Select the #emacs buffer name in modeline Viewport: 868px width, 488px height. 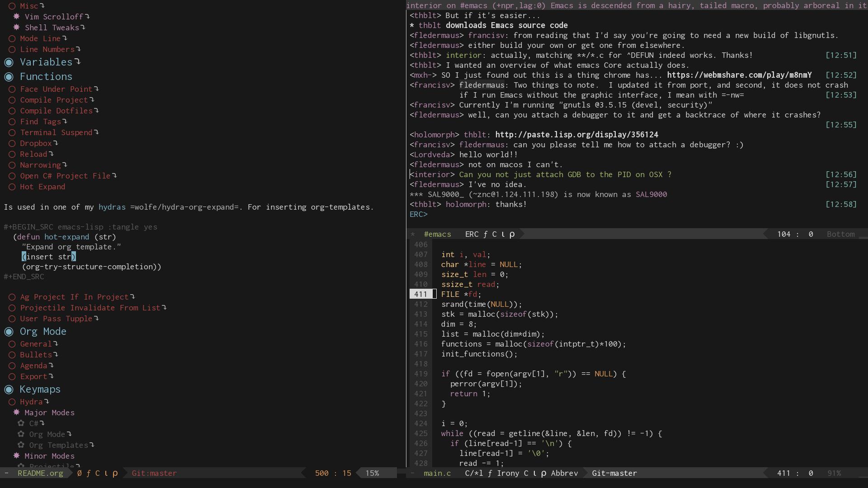coord(437,234)
